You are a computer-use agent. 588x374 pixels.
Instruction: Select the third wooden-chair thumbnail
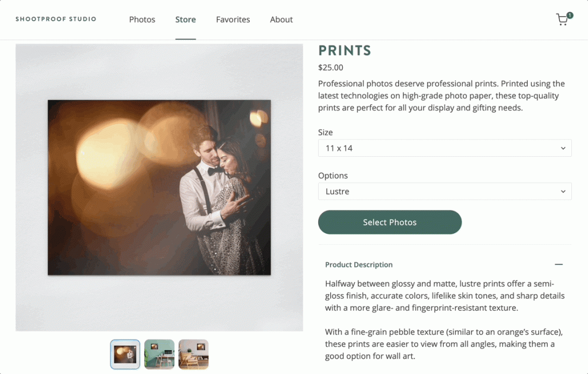[x=194, y=354]
